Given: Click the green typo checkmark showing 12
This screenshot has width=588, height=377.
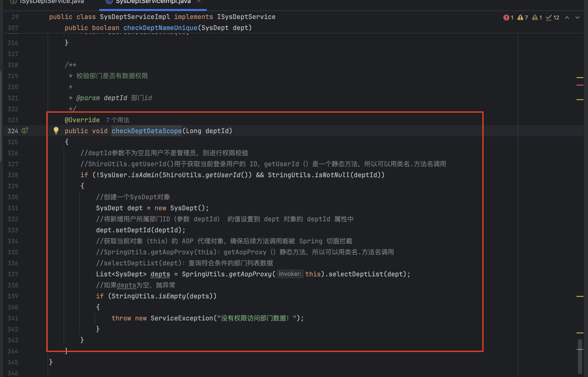Looking at the screenshot, I should 552,18.
